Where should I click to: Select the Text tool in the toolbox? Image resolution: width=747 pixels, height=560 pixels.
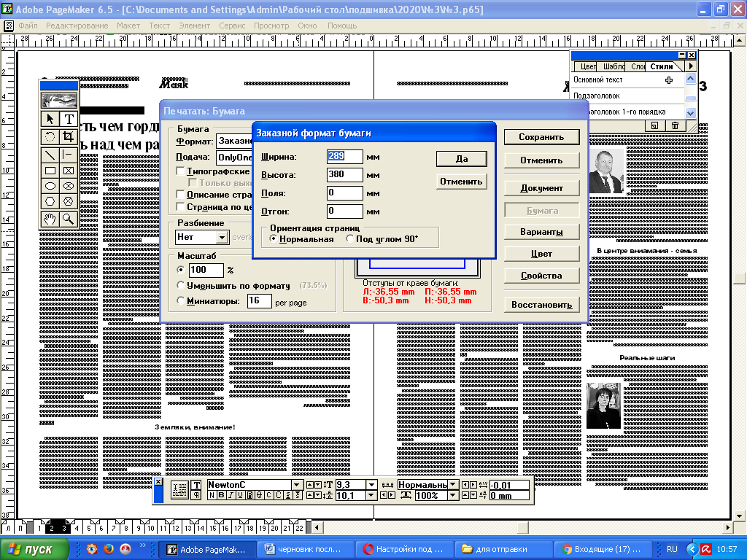pos(68,119)
